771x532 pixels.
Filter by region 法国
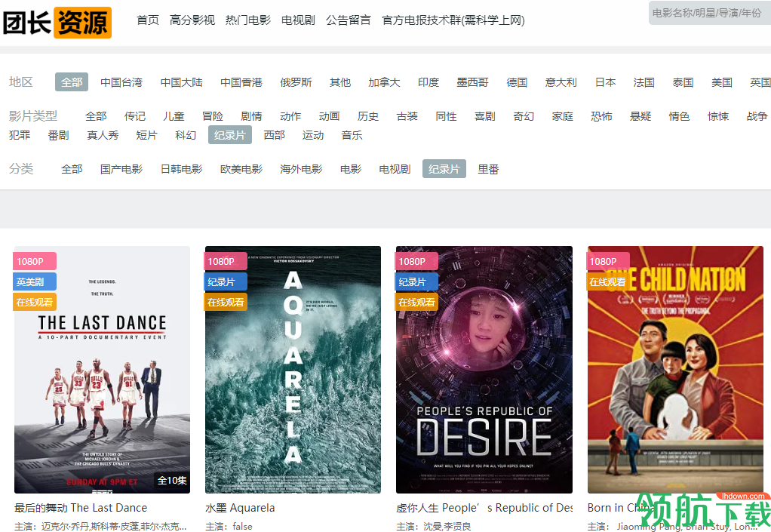point(644,82)
